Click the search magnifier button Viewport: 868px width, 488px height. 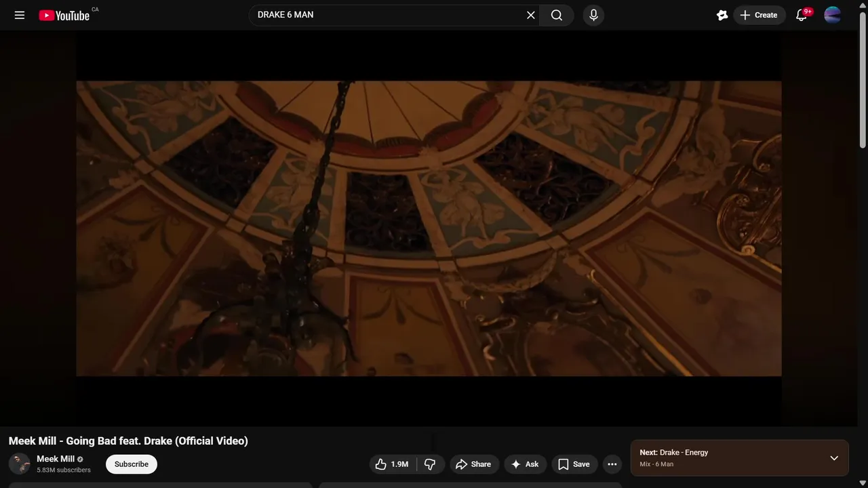[x=557, y=15]
